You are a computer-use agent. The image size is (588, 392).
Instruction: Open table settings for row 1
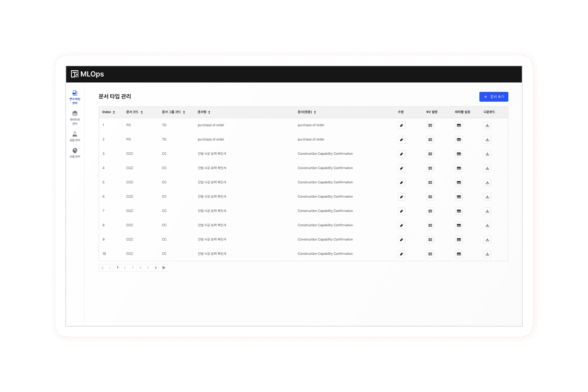pyautogui.click(x=459, y=125)
